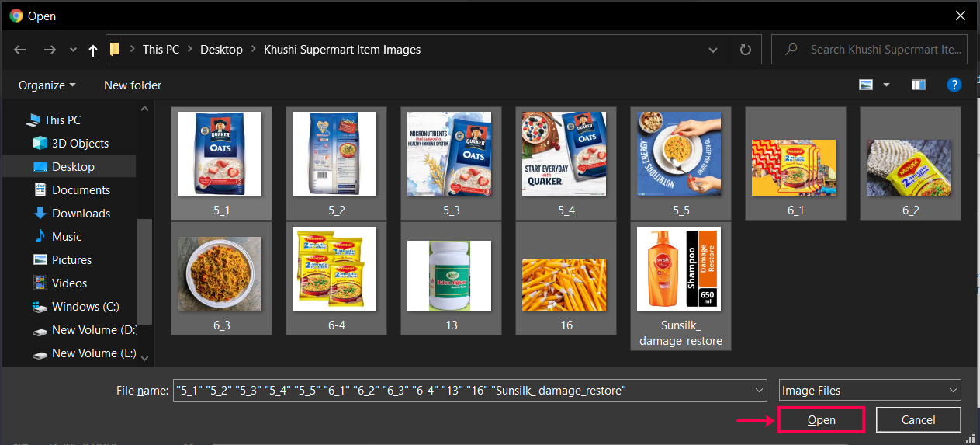Go up one folder level

click(93, 50)
